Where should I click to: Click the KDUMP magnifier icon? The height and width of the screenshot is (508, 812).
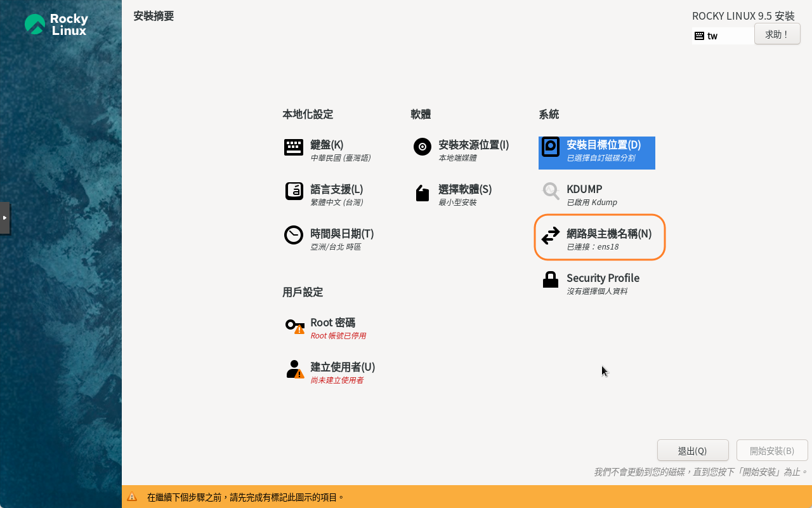tap(551, 191)
